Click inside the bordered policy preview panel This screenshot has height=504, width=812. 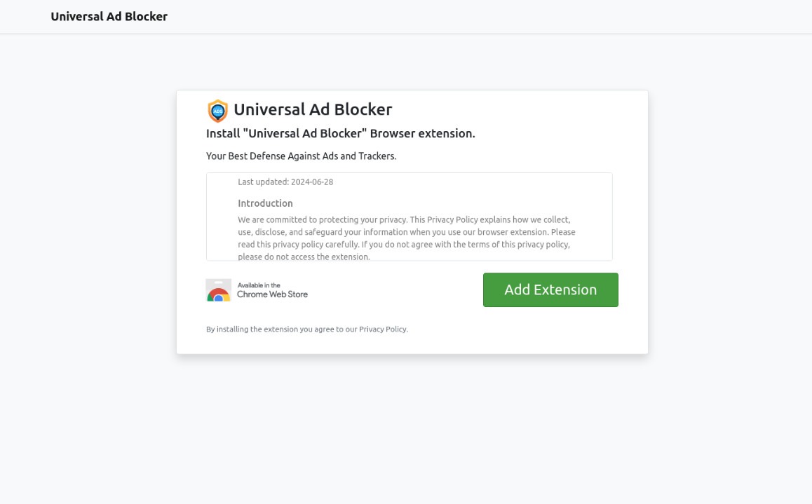410,216
